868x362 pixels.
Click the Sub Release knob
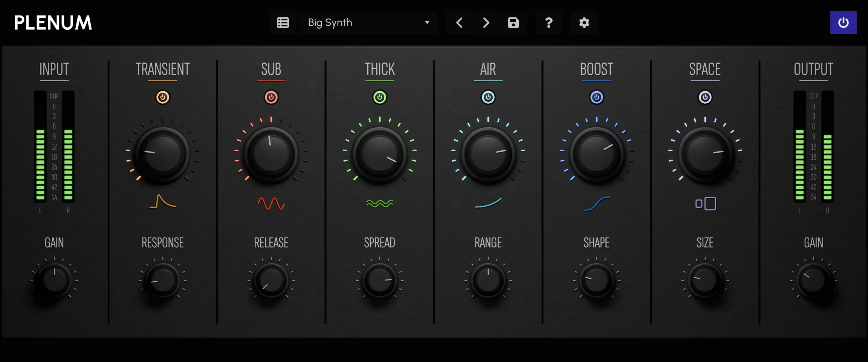(x=271, y=281)
